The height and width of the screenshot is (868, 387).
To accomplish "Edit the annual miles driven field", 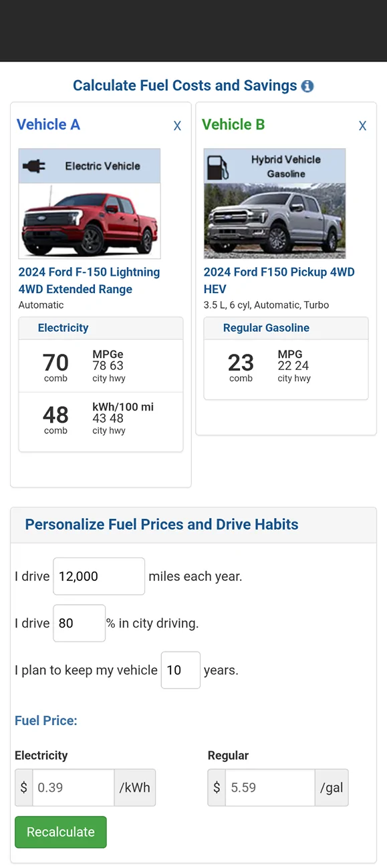I will (98, 576).
